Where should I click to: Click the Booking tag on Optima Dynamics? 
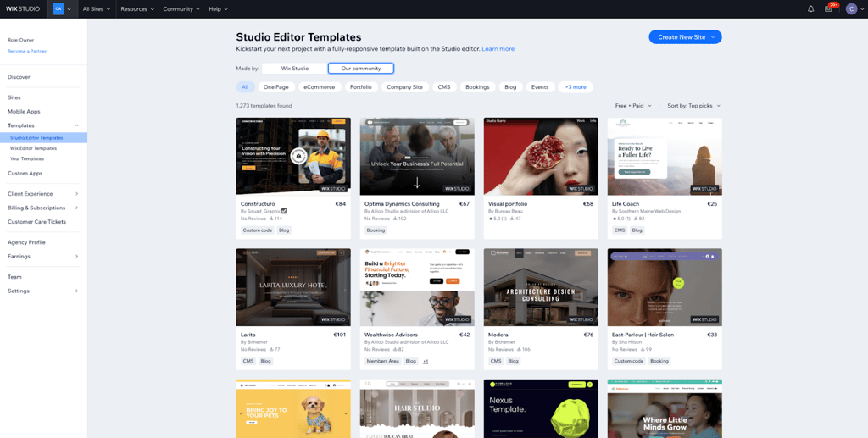(376, 230)
